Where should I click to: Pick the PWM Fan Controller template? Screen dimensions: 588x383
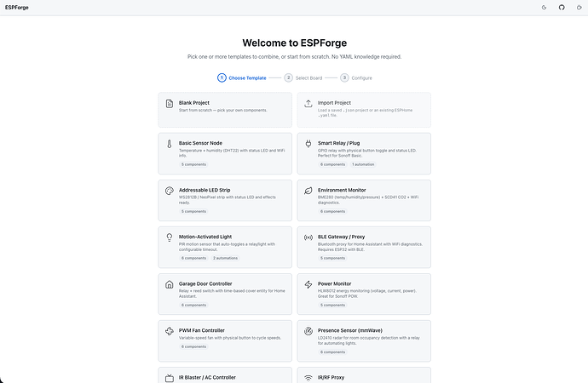point(225,341)
